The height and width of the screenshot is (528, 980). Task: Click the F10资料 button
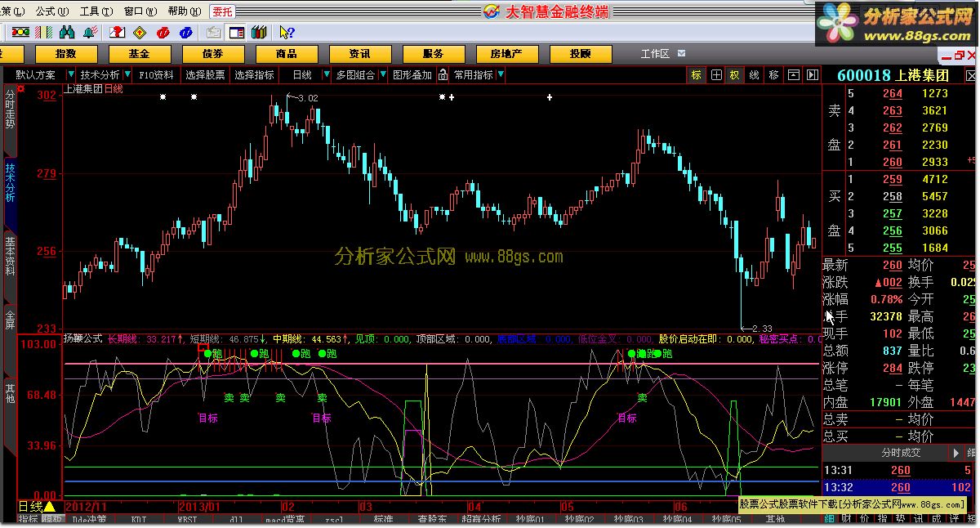[x=156, y=74]
